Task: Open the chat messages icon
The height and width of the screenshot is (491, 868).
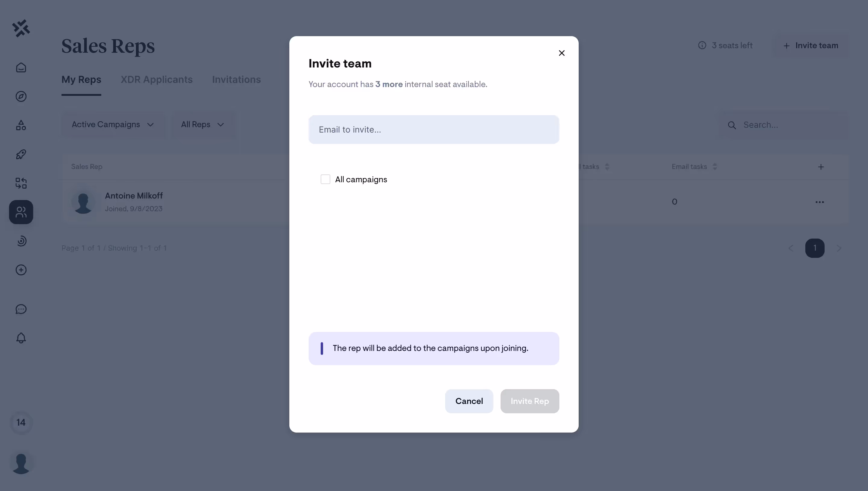Action: click(21, 309)
